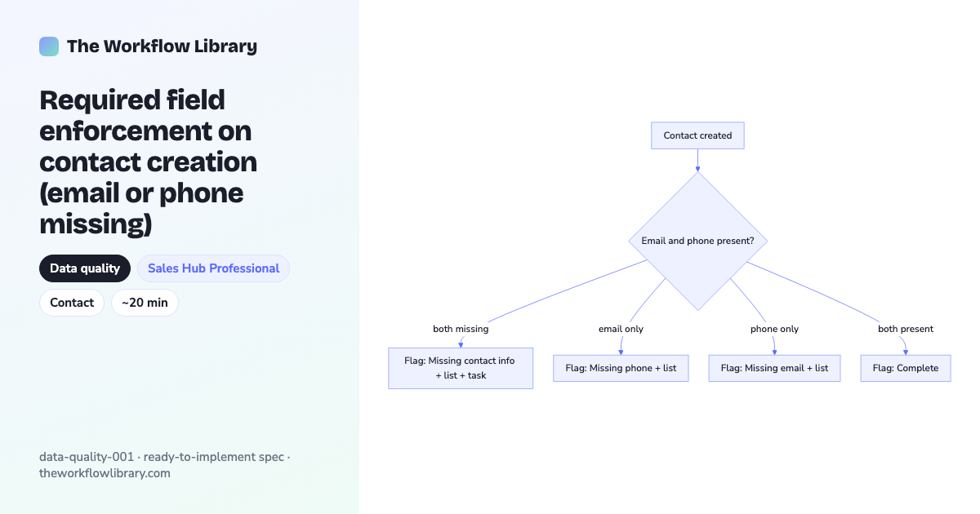The width and height of the screenshot is (980, 514).
Task: Click the phone only branch label
Action: pos(774,329)
